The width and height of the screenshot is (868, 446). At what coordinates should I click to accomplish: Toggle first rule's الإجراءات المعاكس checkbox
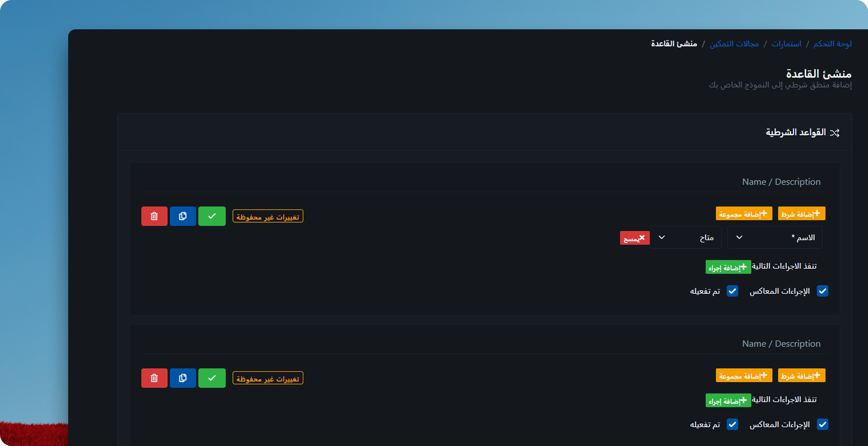tap(822, 291)
